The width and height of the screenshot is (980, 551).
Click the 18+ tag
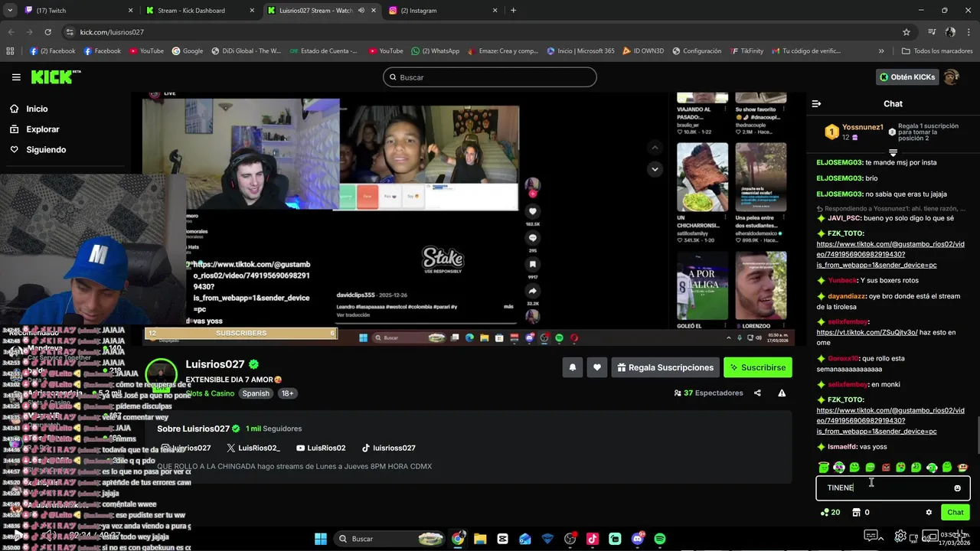pos(287,393)
